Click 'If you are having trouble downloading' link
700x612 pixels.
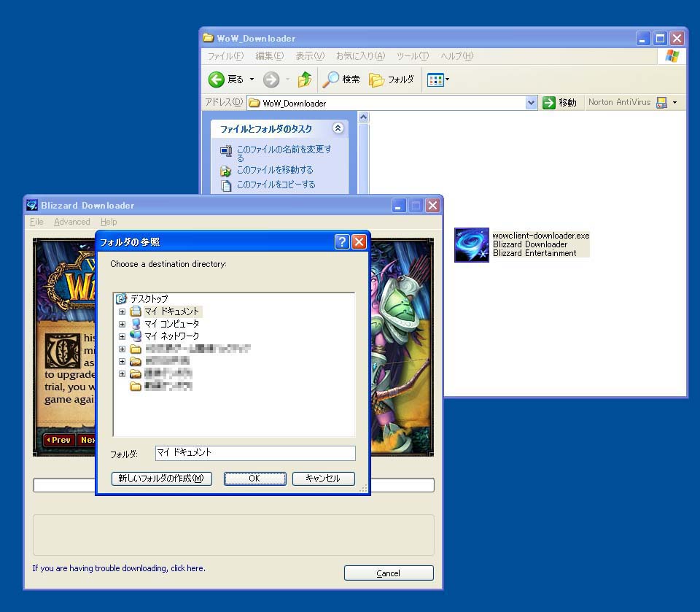point(119,568)
